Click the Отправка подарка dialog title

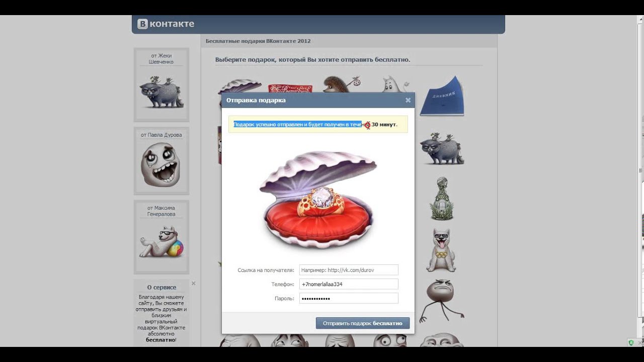tap(256, 100)
